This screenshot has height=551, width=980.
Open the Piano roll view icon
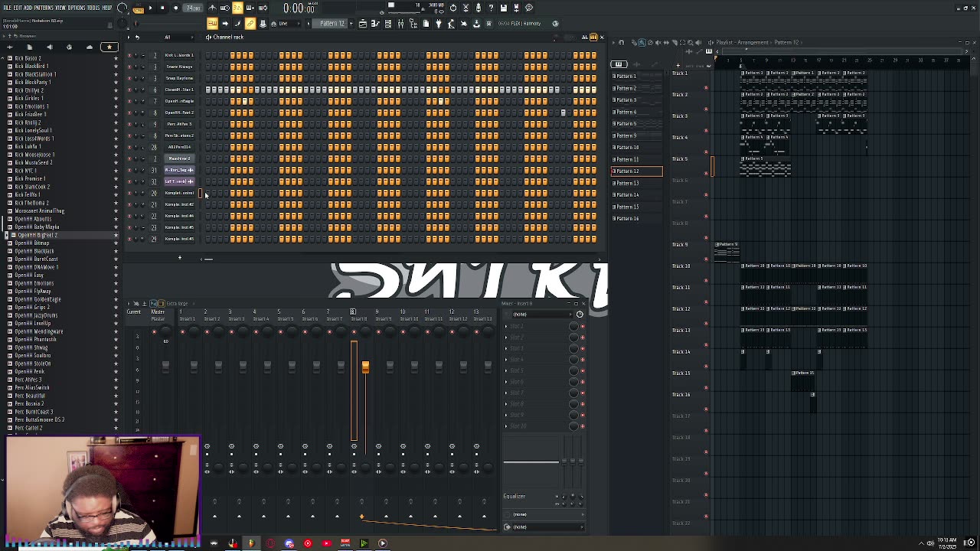click(x=375, y=24)
